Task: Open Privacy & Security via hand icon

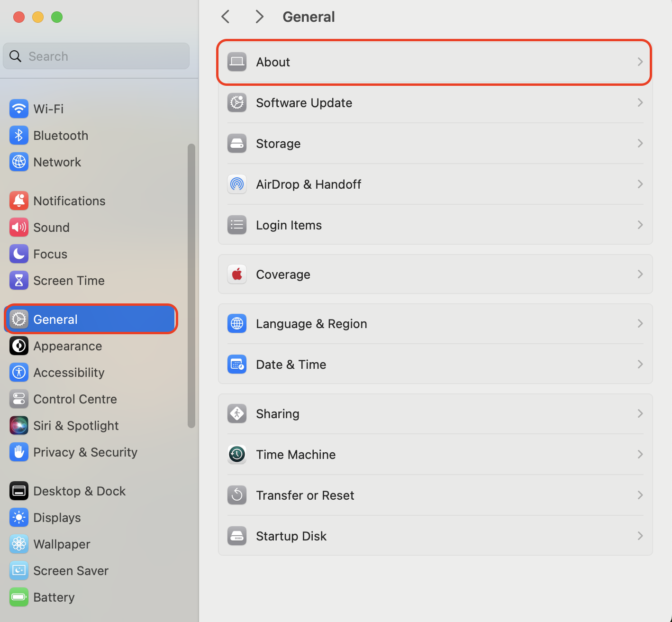Action: click(x=19, y=452)
